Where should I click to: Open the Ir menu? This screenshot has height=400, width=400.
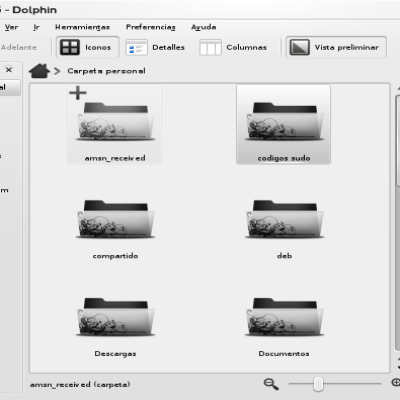click(36, 27)
